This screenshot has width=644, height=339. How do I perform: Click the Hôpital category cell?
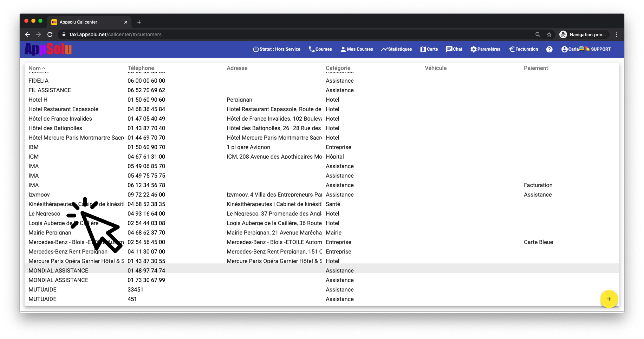(334, 157)
